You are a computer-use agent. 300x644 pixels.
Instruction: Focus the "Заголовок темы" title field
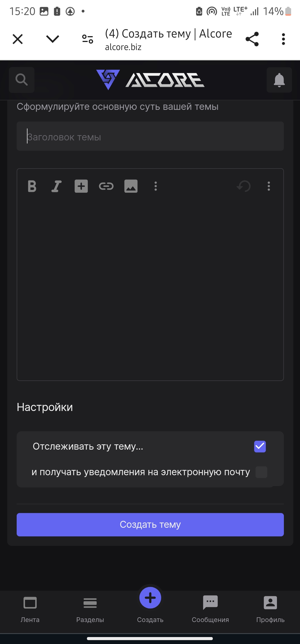click(x=150, y=136)
